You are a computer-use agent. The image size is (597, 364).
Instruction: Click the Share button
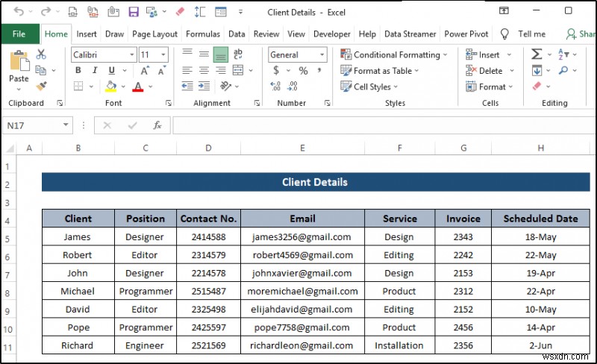581,34
